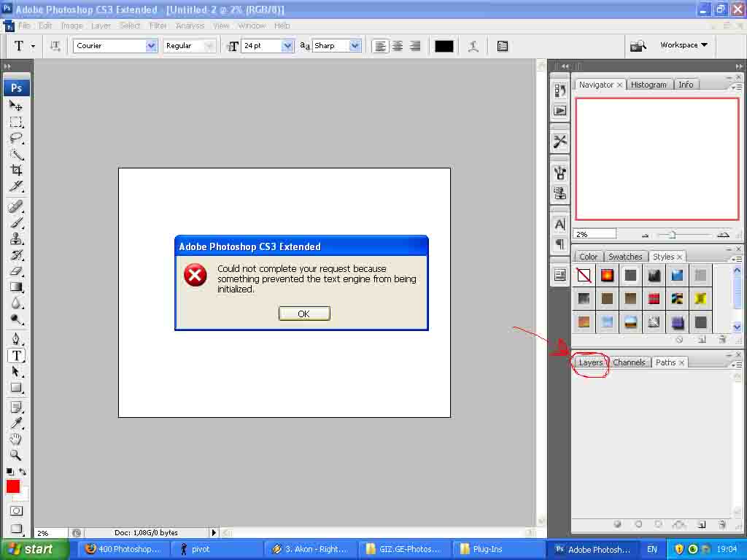
Task: Open the Courier font family dropdown
Action: [151, 46]
